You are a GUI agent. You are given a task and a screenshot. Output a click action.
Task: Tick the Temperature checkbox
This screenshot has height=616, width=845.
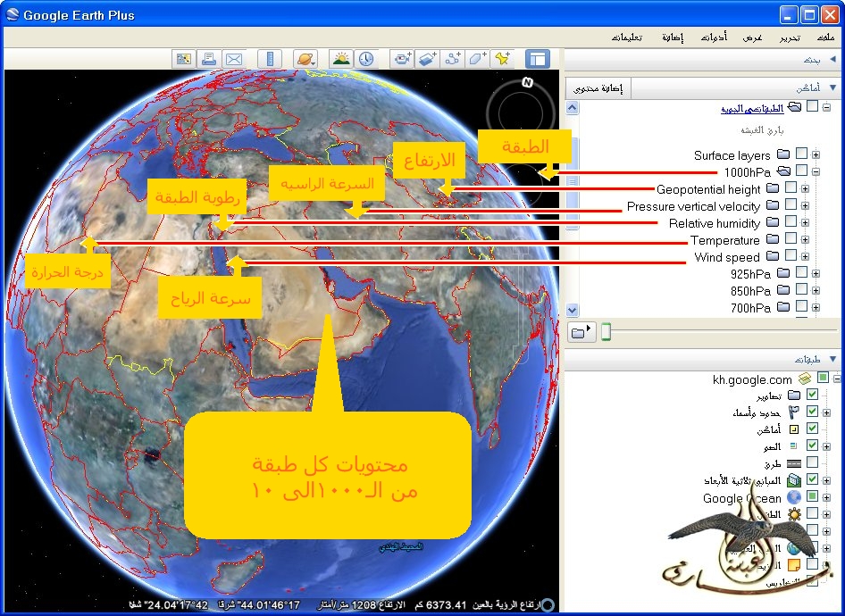791,238
